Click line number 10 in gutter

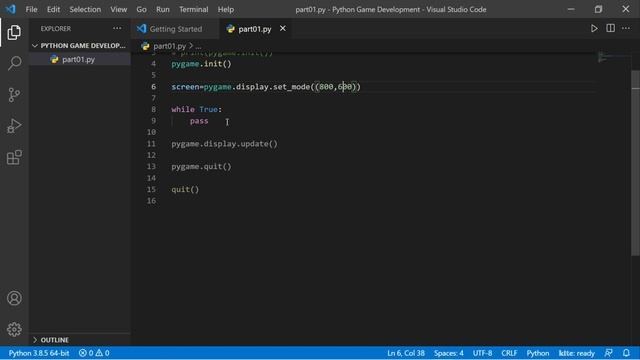point(151,132)
